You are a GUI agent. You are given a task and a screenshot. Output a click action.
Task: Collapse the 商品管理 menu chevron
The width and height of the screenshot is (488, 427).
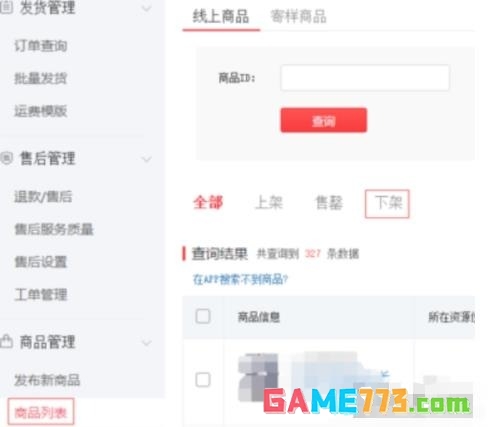click(146, 343)
